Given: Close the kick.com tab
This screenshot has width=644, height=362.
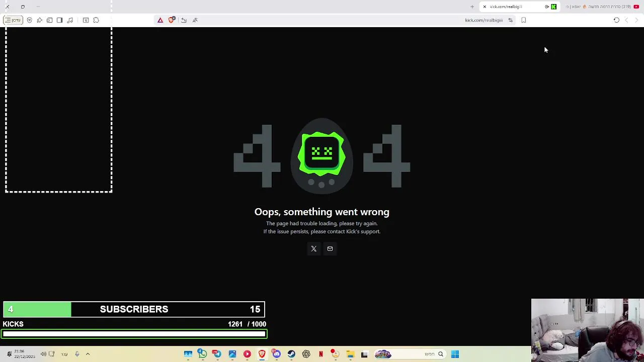Looking at the screenshot, I should (x=485, y=7).
